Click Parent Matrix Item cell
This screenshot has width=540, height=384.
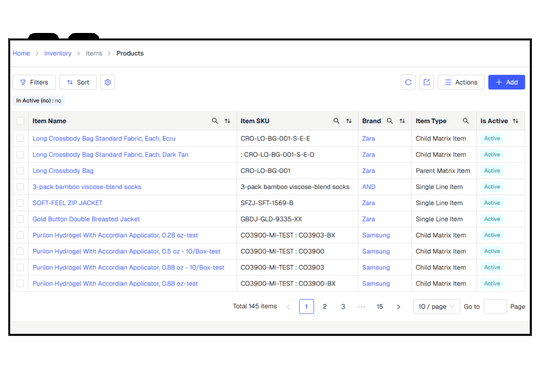coord(443,171)
